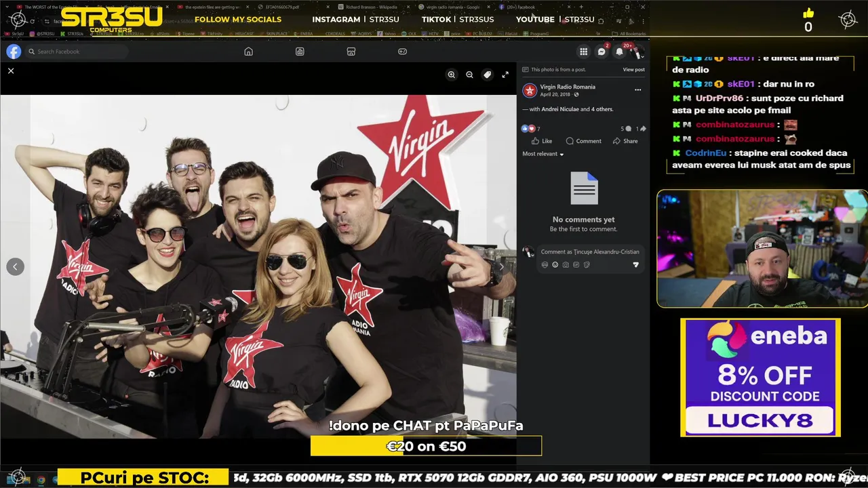The image size is (868, 488).
Task: Insert a sticker in comment
Action: pyautogui.click(x=587, y=265)
